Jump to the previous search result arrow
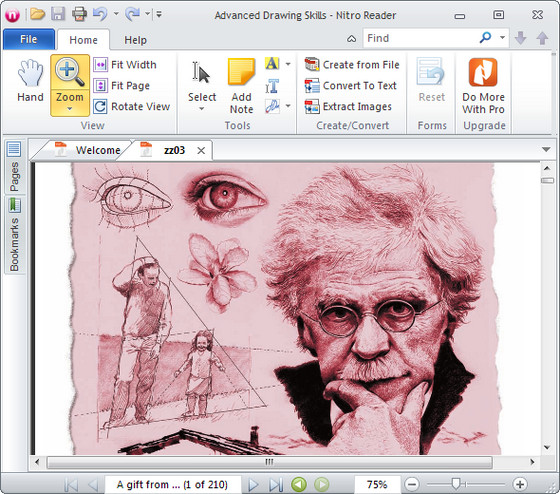 pos(542,38)
